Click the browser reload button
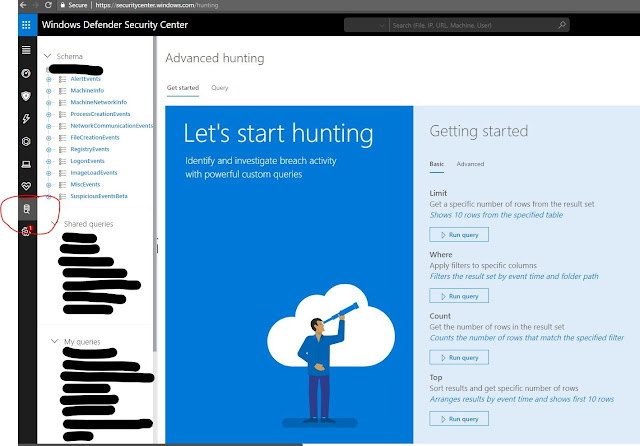 pos(48,5)
